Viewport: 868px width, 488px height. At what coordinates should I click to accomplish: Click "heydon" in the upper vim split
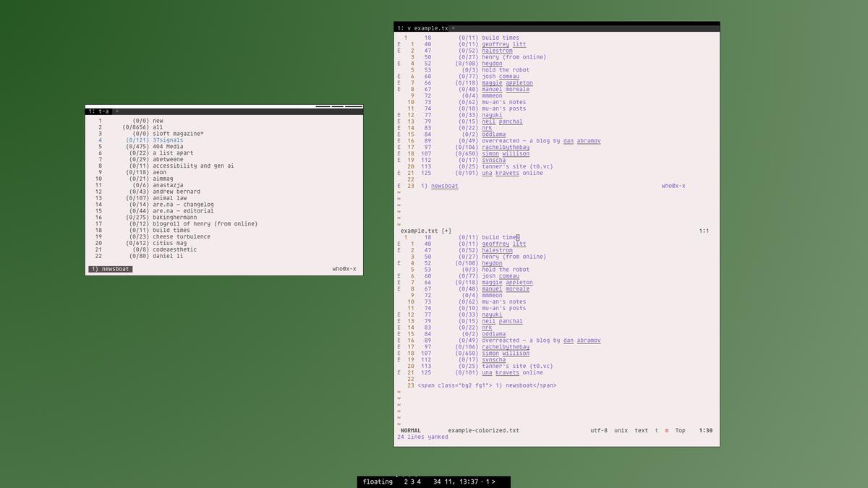pos(493,64)
